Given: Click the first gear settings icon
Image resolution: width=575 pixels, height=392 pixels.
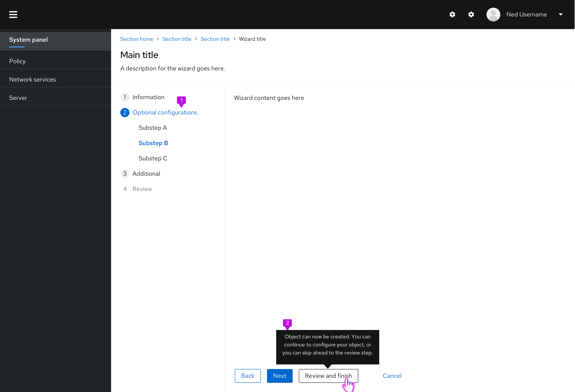Looking at the screenshot, I should pos(452,14).
